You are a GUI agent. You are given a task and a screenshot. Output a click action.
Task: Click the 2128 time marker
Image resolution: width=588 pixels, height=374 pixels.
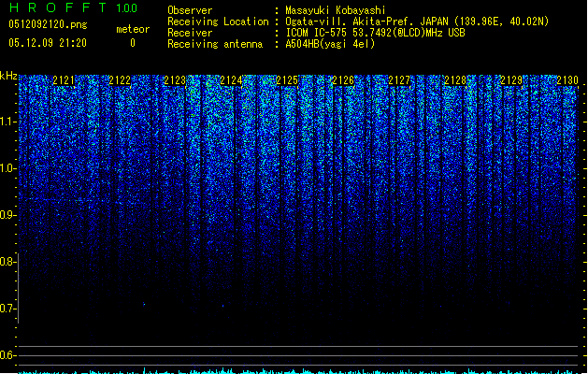455,80
